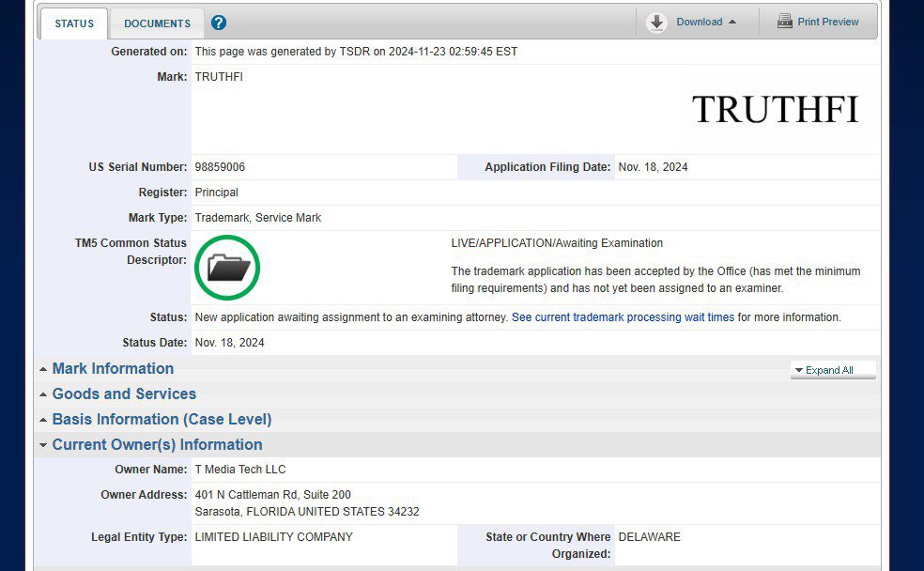Click the US Serial Number label
This screenshot has width=924, height=571.
(138, 167)
